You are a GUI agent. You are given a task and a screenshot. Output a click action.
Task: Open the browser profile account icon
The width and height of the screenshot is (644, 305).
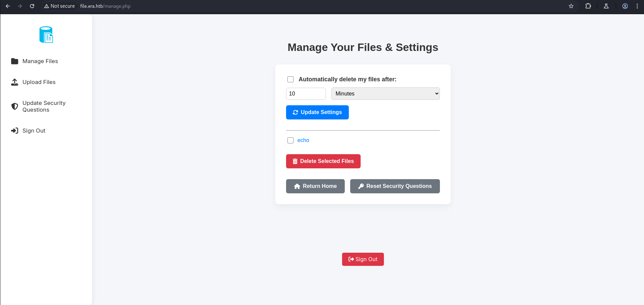tap(625, 6)
